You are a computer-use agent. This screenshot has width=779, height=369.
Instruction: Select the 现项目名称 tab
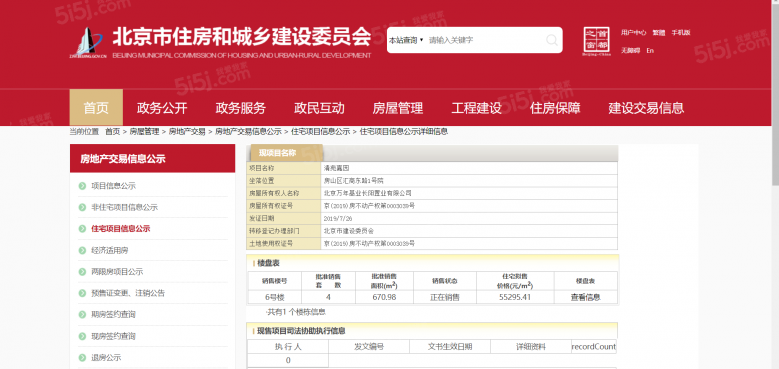coord(287,153)
